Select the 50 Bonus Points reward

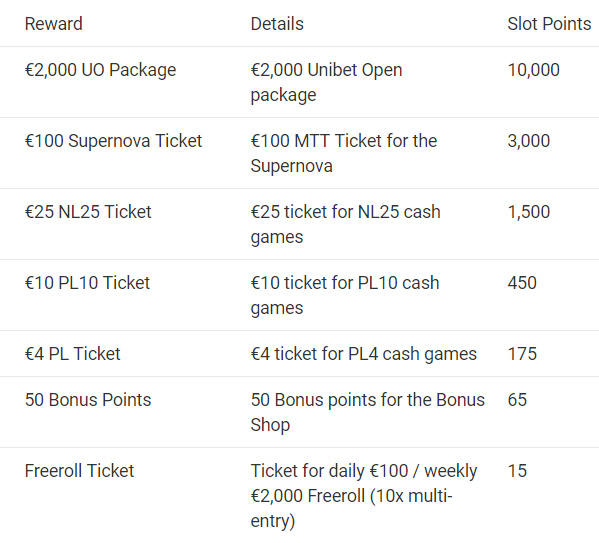pos(88,400)
